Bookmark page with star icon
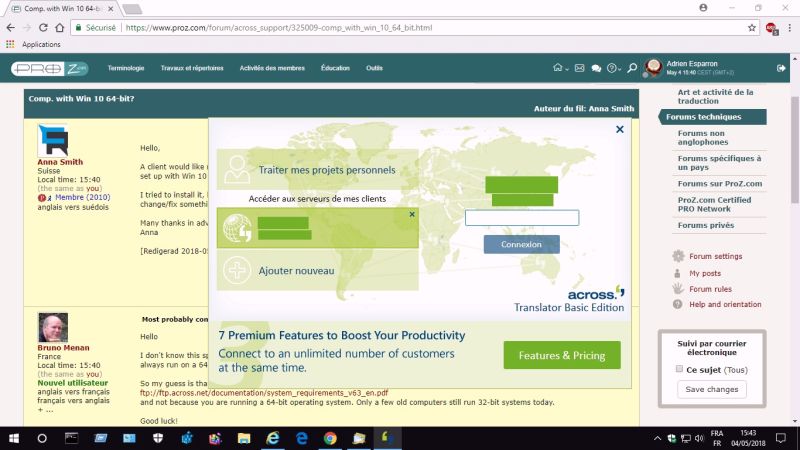 [x=752, y=28]
